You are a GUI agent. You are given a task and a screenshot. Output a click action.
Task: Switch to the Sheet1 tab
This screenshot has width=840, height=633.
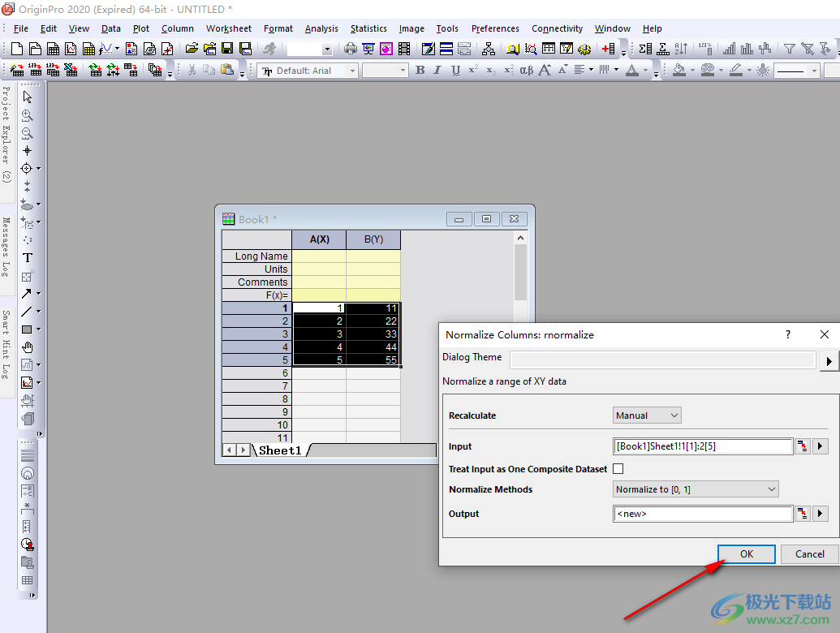click(x=280, y=450)
